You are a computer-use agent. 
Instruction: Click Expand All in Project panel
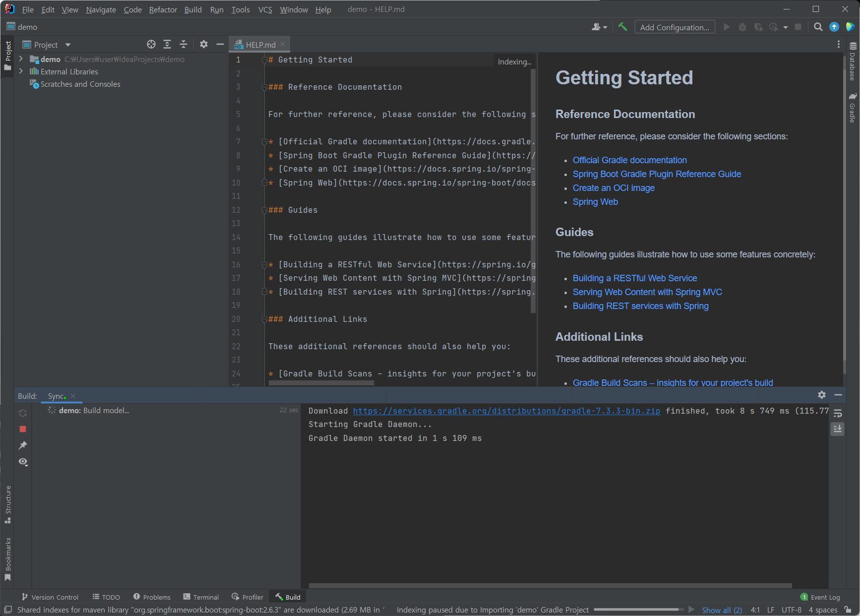[167, 44]
